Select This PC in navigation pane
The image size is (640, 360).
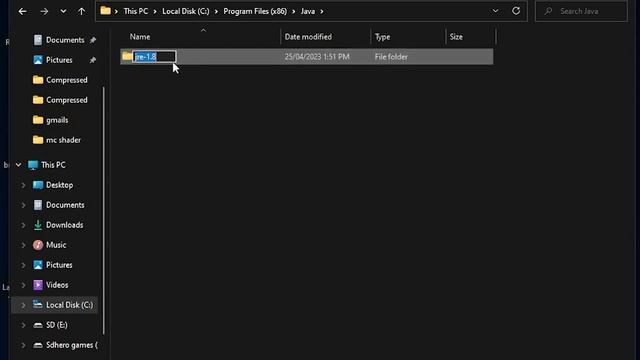pyautogui.click(x=53, y=165)
